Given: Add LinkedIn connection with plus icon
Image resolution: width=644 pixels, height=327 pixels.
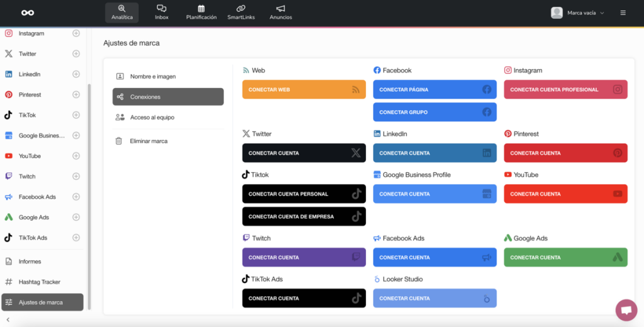Looking at the screenshot, I should point(76,74).
